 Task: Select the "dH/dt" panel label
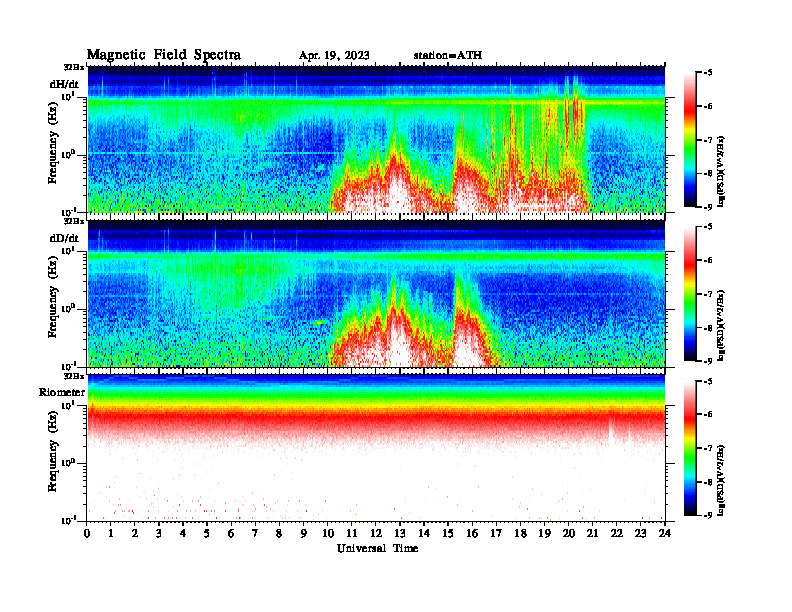point(64,84)
